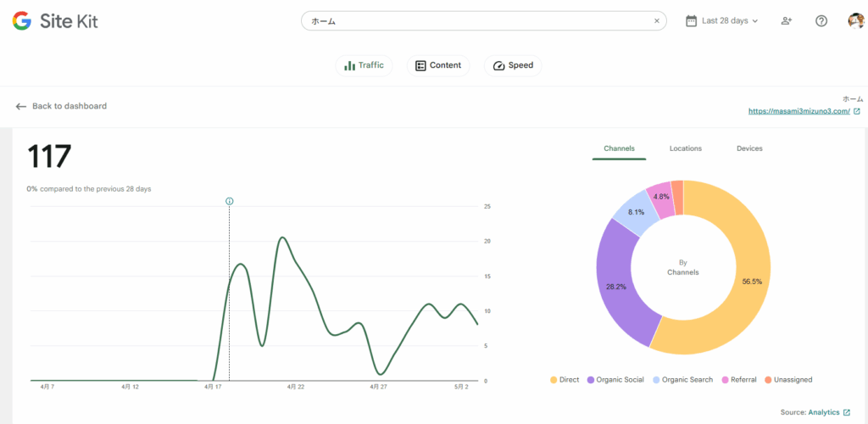Switch to the Locations tab
The width and height of the screenshot is (868, 424).
685,148
